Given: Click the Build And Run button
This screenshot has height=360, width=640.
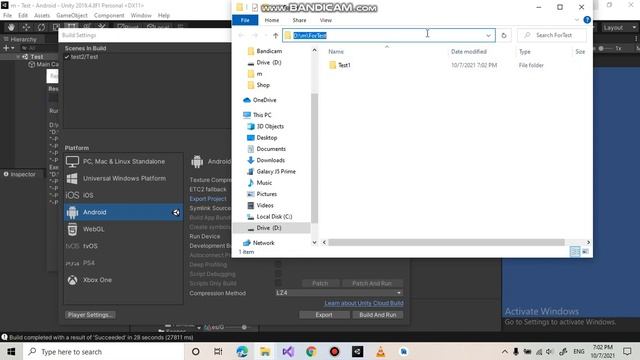Looking at the screenshot, I should (378, 315).
